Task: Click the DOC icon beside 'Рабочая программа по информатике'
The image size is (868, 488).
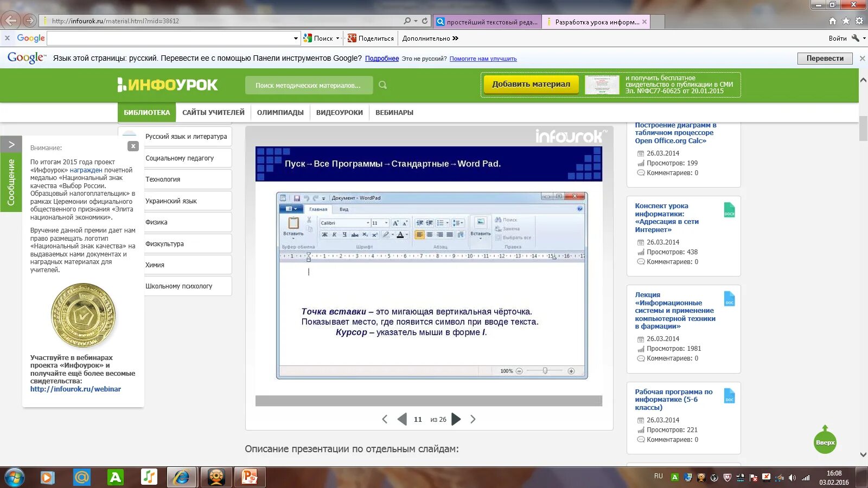Action: 730,396
